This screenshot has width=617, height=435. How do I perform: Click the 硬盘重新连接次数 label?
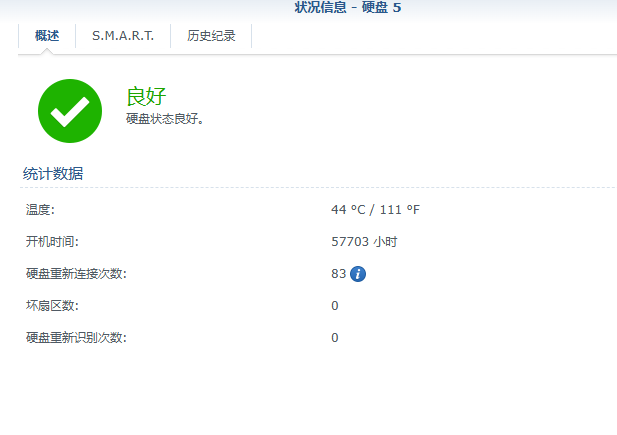point(76,274)
